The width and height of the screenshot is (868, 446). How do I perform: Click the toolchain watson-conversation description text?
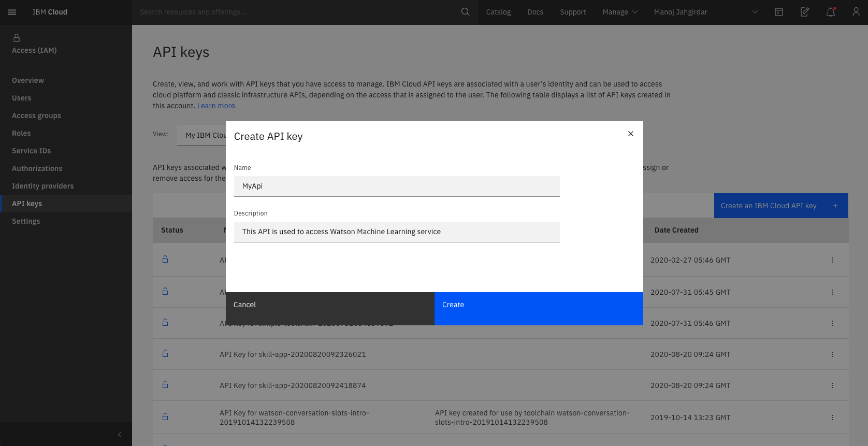pos(532,418)
